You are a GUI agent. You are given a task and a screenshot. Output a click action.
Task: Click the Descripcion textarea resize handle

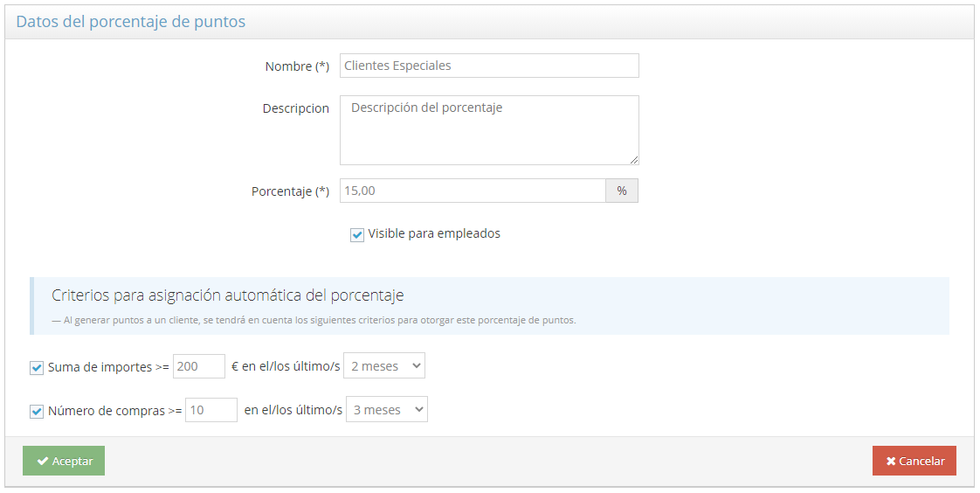click(x=634, y=160)
